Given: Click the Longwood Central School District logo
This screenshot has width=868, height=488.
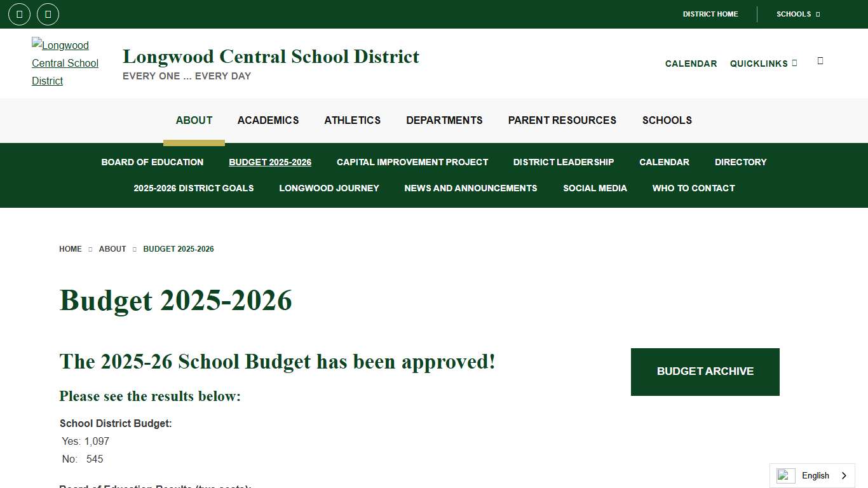Looking at the screenshot, I should 65,63.
